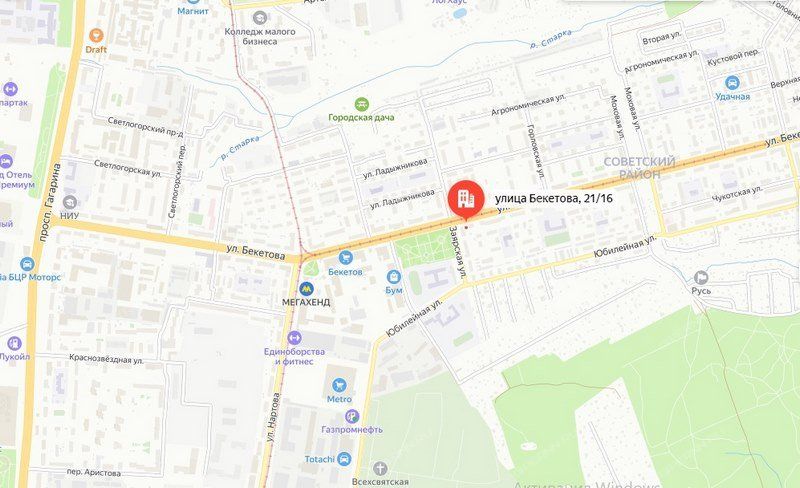The image size is (800, 488).
Task: Click the Всехсвятская church icon
Action: click(380, 468)
